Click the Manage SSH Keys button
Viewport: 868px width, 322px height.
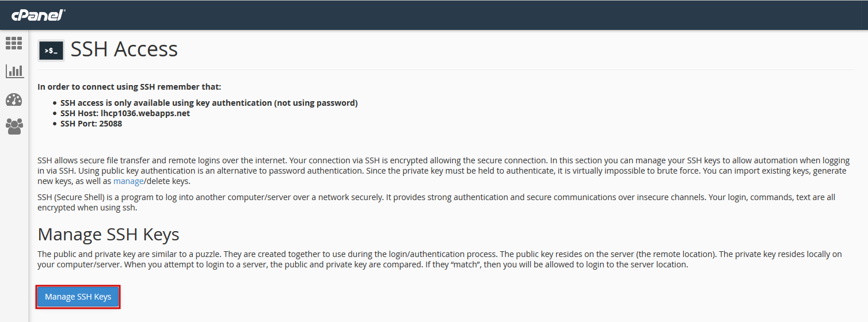click(x=78, y=297)
